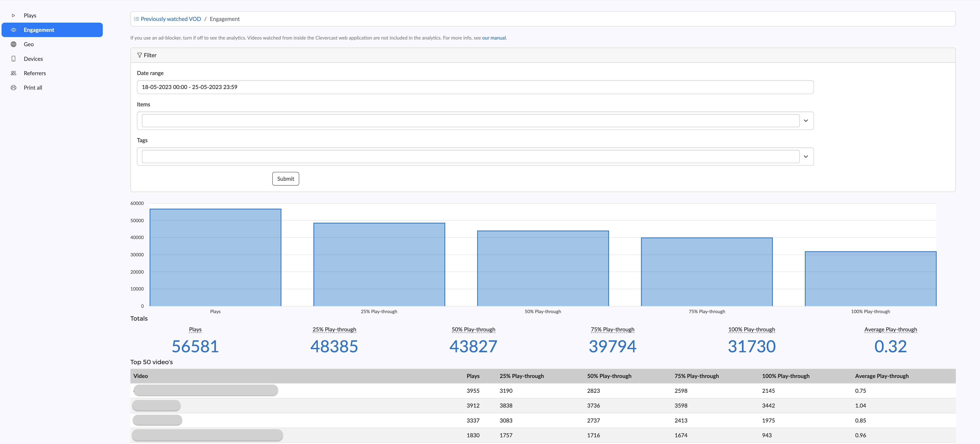This screenshot has width=980, height=444.
Task: Click the total plays value 56581
Action: pyautogui.click(x=195, y=347)
